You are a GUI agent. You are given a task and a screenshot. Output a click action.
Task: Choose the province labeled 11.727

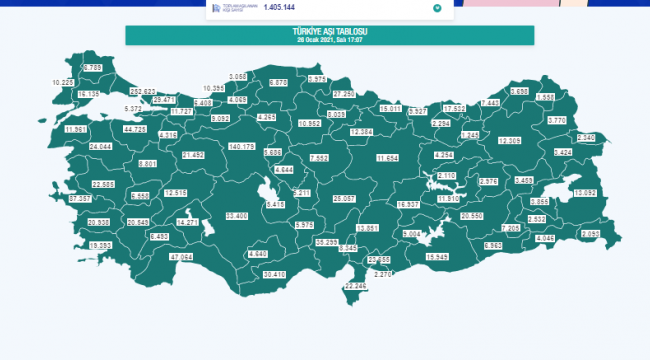pyautogui.click(x=182, y=112)
